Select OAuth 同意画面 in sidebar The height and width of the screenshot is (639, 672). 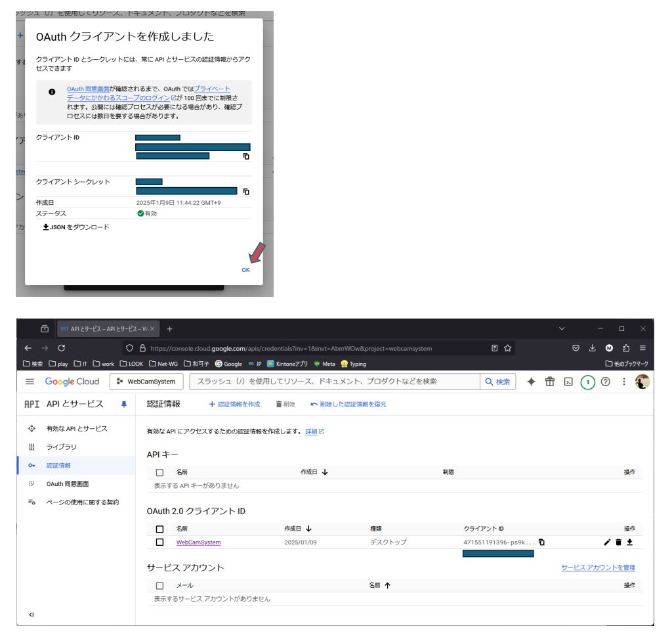76,484
